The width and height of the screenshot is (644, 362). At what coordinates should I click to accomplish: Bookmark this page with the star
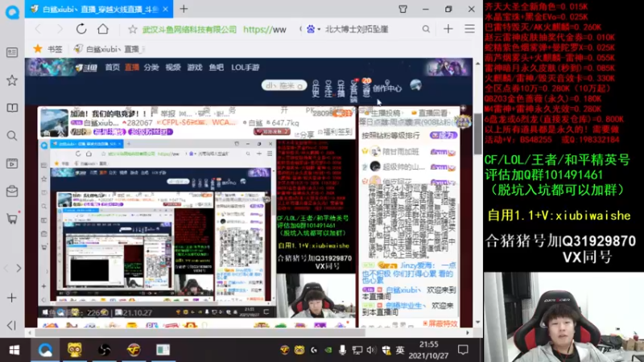(132, 29)
